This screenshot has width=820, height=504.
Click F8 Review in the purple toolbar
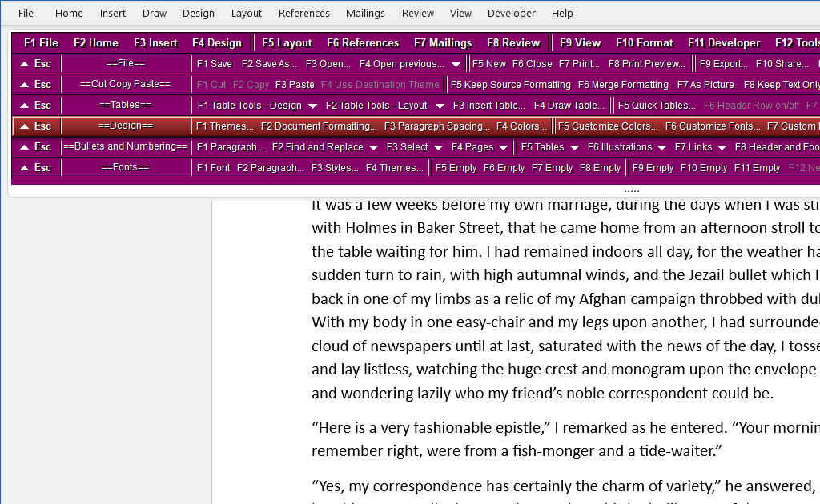pyautogui.click(x=513, y=43)
